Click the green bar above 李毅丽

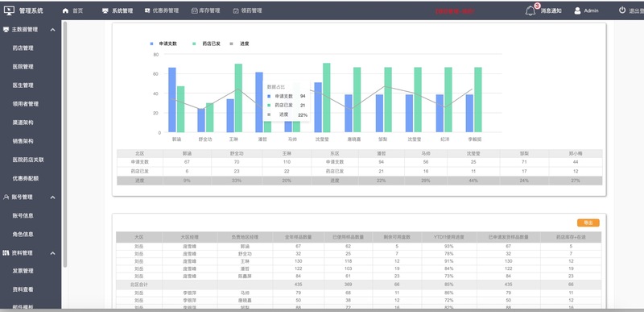(x=478, y=100)
